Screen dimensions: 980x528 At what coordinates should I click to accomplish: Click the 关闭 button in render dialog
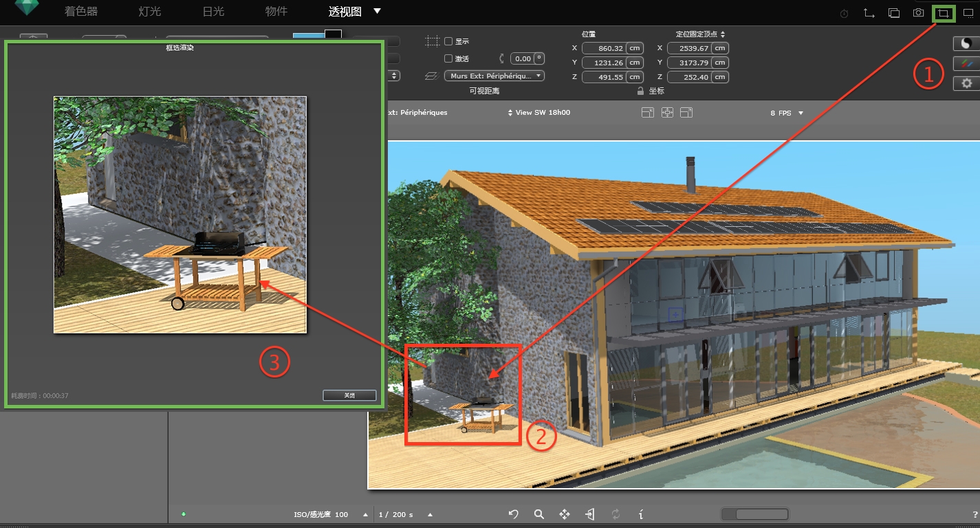coord(349,395)
